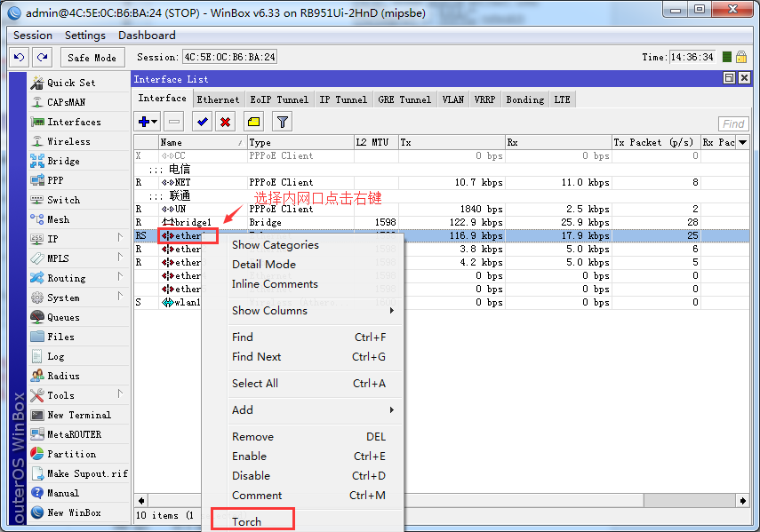The height and width of the screenshot is (532, 760).
Task: Open the Mesh sidebar item
Action: (79, 219)
